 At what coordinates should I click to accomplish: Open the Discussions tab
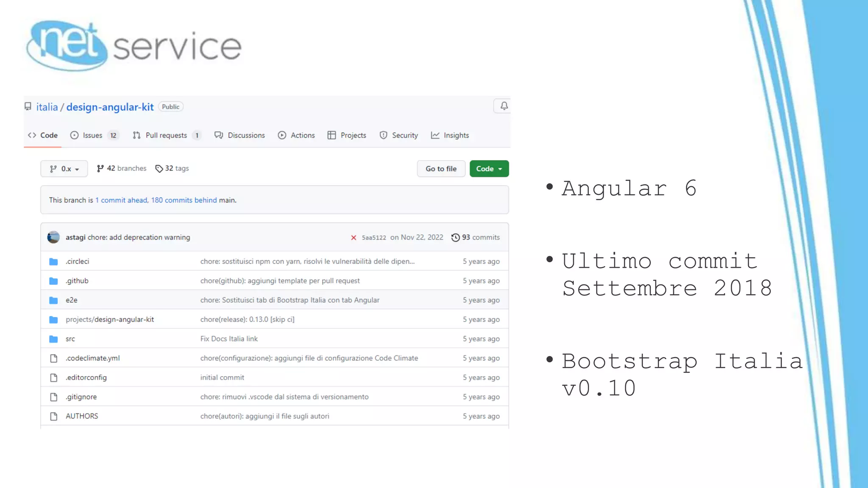pyautogui.click(x=239, y=135)
